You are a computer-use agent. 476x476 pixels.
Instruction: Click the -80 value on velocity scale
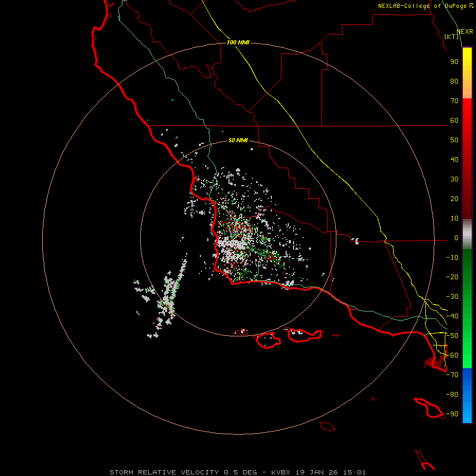coord(452,395)
